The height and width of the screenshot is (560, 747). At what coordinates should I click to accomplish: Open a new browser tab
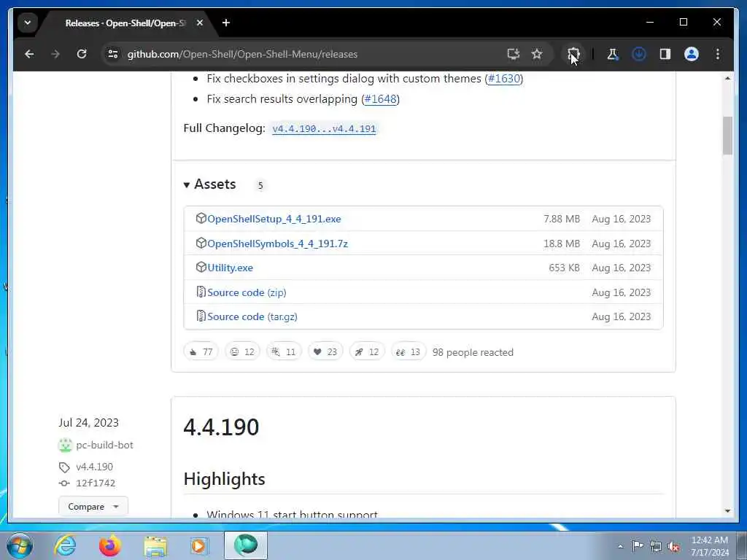point(226,23)
